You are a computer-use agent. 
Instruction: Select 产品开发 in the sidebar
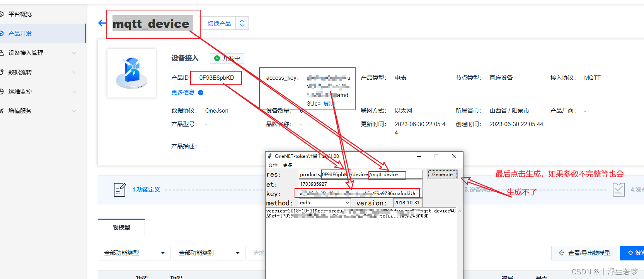pyautogui.click(x=20, y=33)
